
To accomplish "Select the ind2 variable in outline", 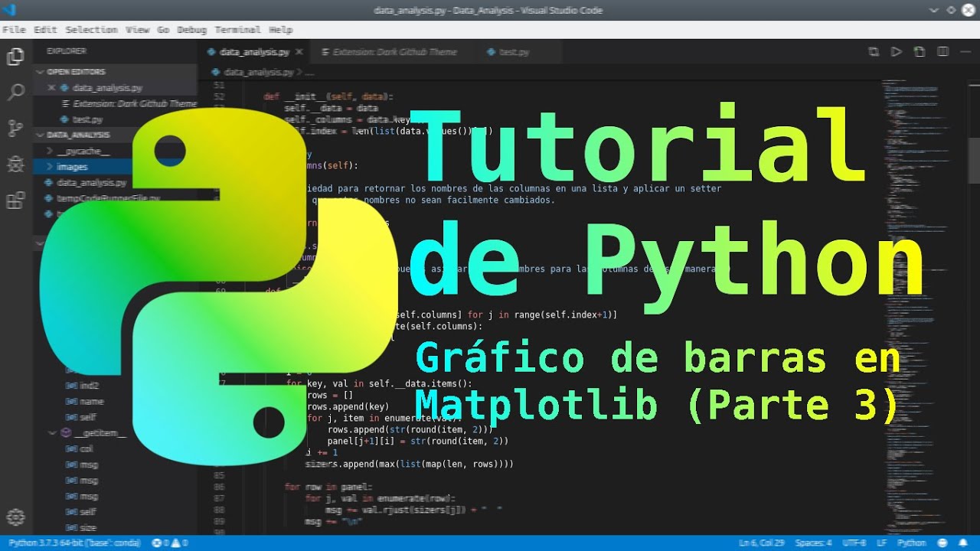I will [90, 386].
